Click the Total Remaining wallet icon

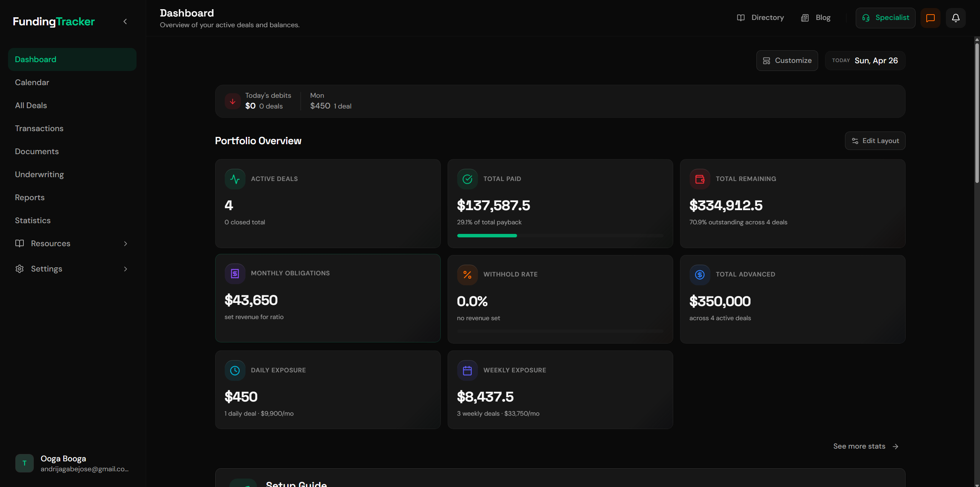tap(700, 179)
